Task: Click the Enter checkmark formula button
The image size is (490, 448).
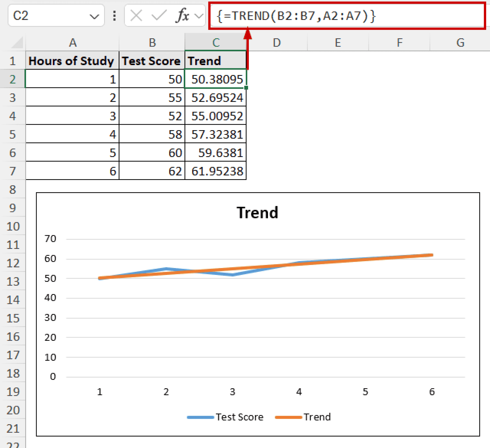Action: pos(159,16)
